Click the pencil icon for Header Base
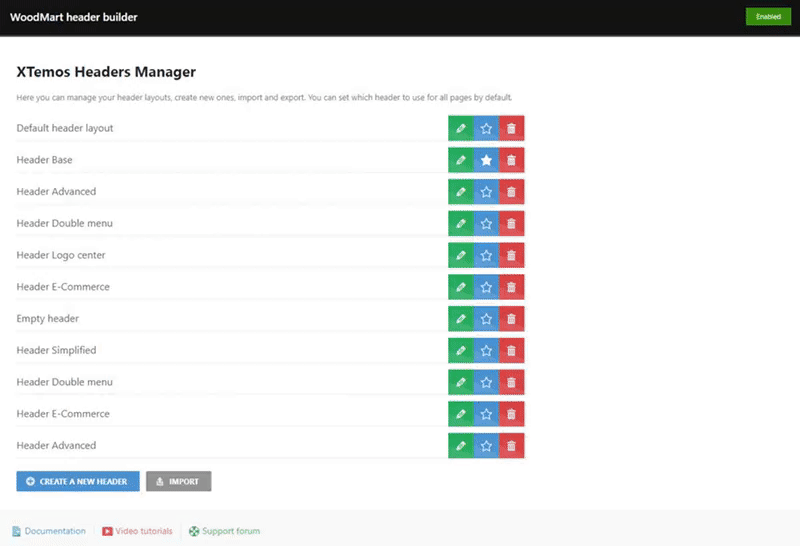The height and width of the screenshot is (546, 800). click(x=460, y=160)
